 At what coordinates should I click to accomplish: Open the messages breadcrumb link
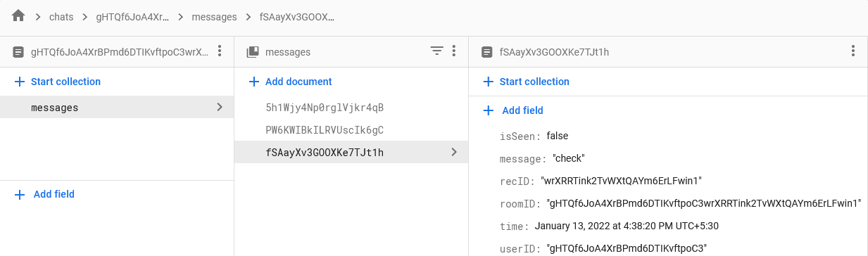tap(215, 17)
